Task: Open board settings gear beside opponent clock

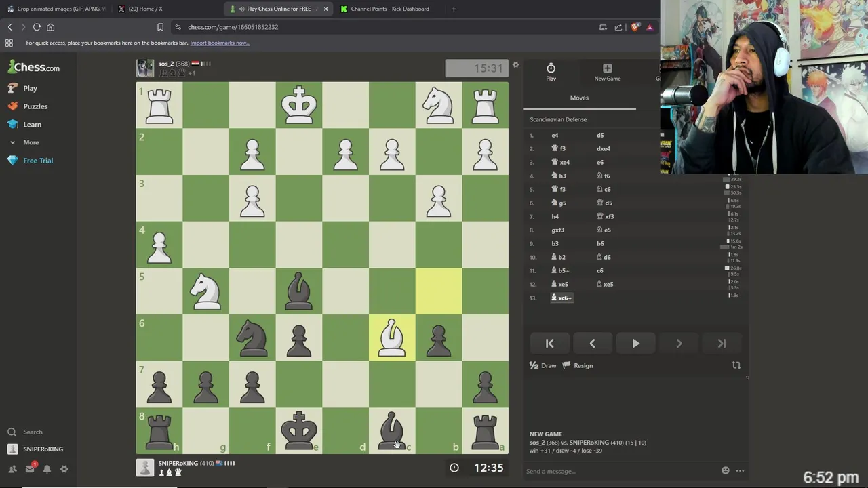Action: point(515,65)
